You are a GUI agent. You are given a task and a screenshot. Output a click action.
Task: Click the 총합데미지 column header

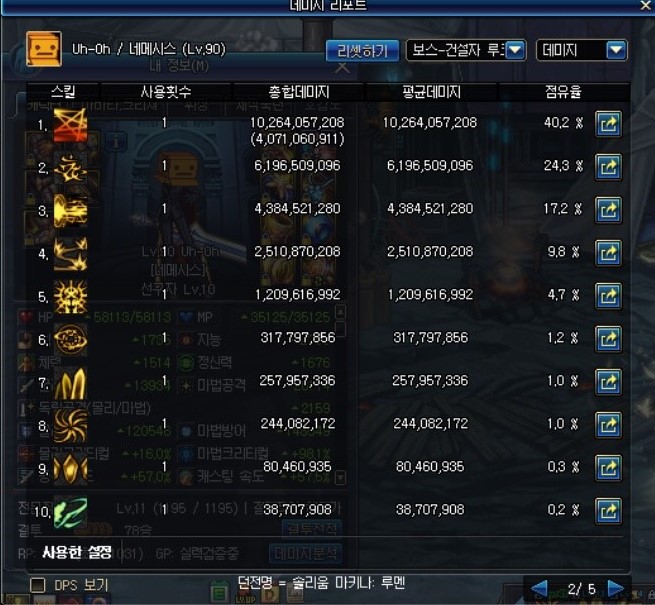[x=299, y=92]
